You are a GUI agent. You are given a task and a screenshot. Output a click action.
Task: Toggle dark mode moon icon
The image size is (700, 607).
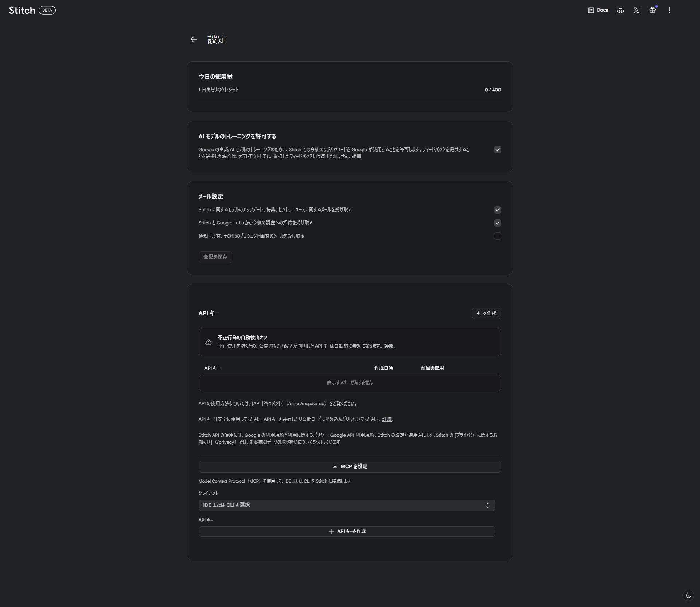688,595
